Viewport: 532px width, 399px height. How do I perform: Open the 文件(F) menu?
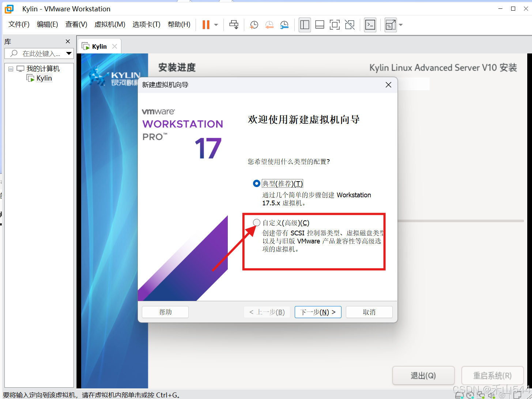tap(19, 25)
